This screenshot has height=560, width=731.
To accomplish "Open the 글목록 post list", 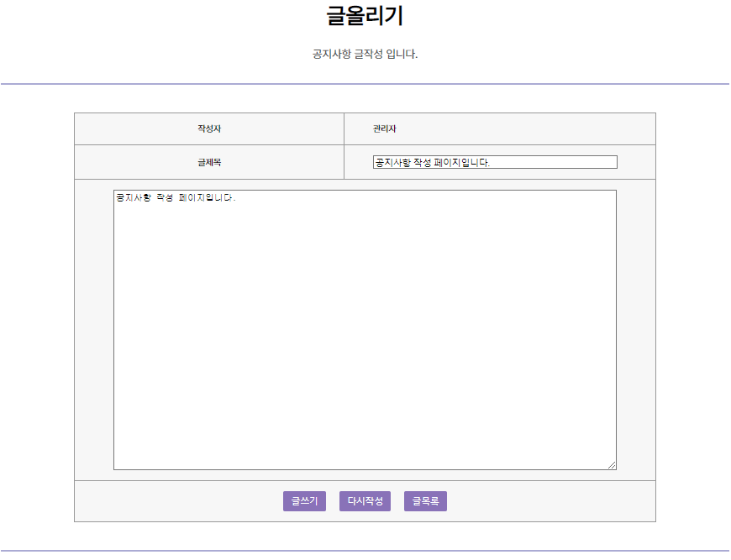I will (x=425, y=500).
